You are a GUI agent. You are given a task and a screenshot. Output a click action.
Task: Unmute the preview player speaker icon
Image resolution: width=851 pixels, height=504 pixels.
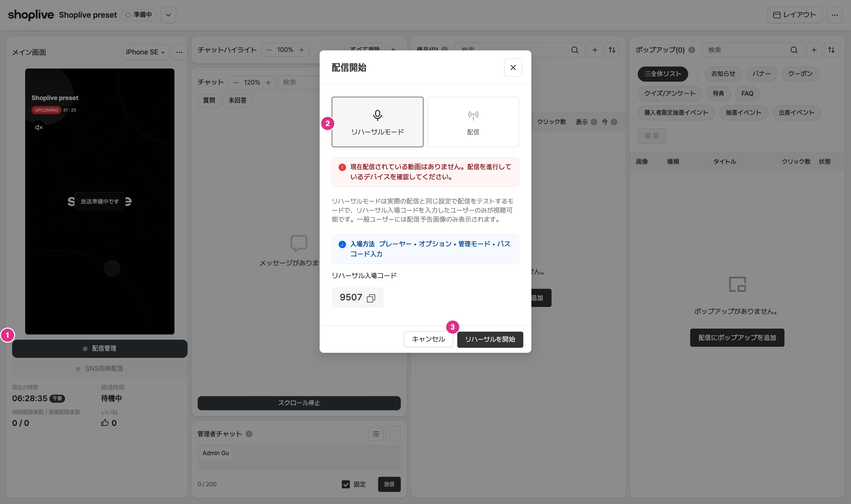pyautogui.click(x=39, y=127)
